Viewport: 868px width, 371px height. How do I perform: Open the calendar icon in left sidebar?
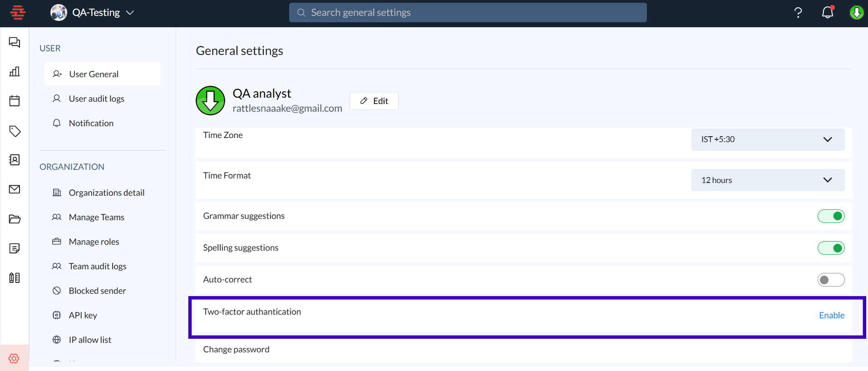coord(15,101)
